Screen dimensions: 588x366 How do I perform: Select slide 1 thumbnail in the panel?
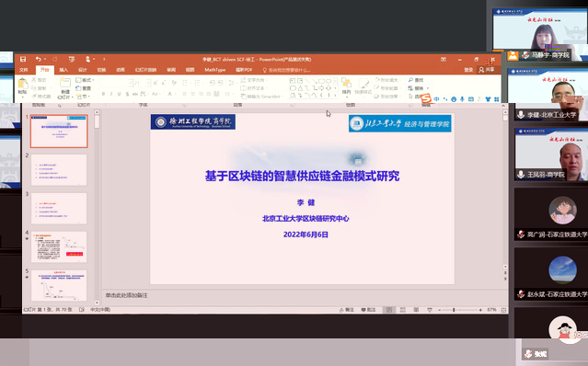tap(59, 132)
